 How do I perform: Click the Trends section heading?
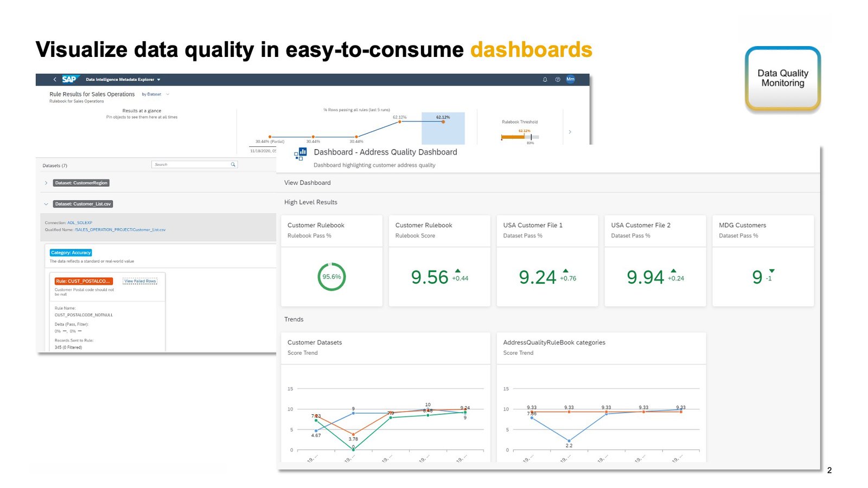coord(294,319)
